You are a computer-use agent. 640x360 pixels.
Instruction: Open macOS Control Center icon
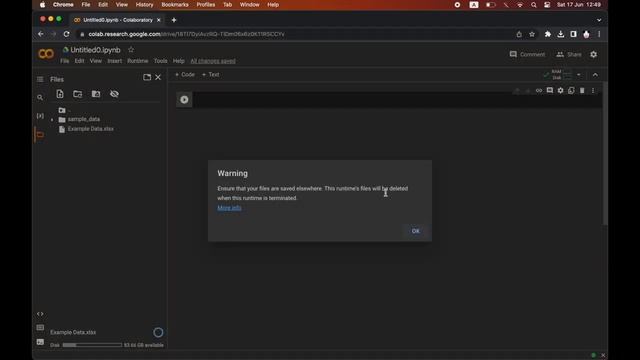pyautogui.click(x=547, y=5)
